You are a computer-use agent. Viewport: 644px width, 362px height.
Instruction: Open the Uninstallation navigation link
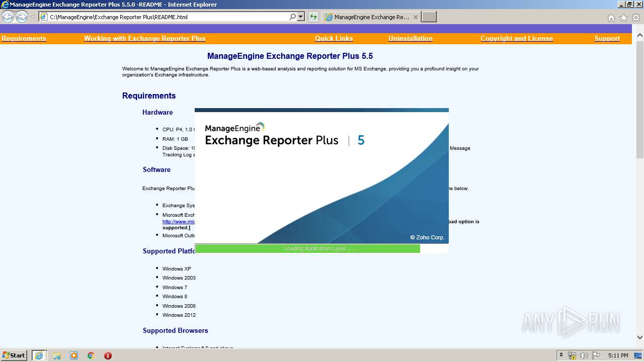pos(411,38)
